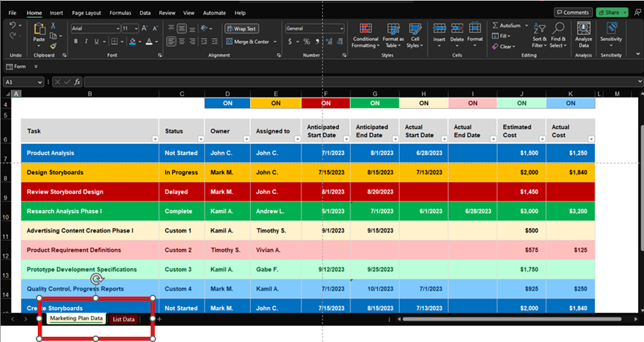Increase font size with larger A icon

pos(144,28)
